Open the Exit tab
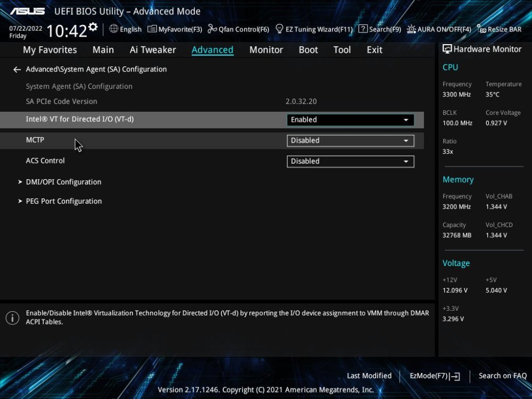 tap(375, 50)
